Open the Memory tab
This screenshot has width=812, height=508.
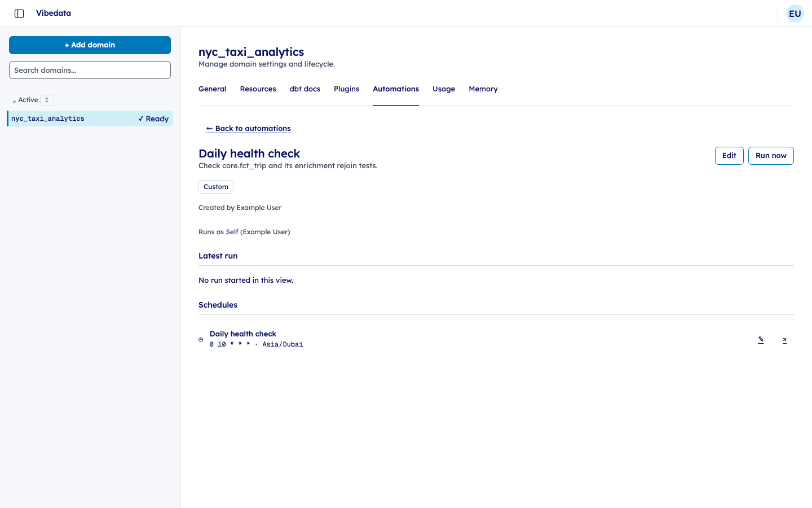[x=483, y=89]
